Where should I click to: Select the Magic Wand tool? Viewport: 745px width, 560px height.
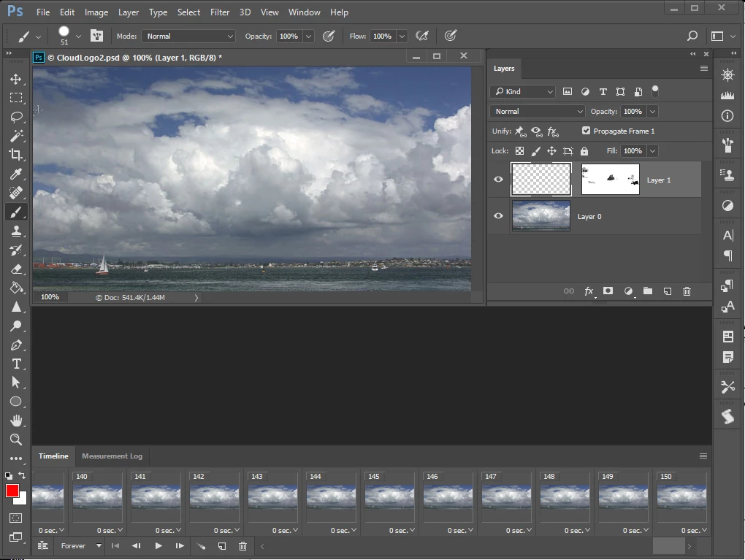[x=15, y=136]
